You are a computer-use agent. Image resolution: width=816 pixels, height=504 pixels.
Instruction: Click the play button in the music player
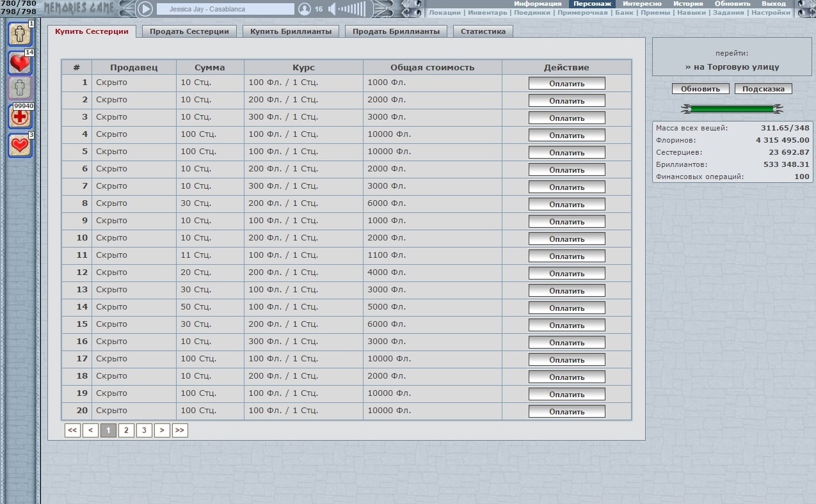pos(145,9)
